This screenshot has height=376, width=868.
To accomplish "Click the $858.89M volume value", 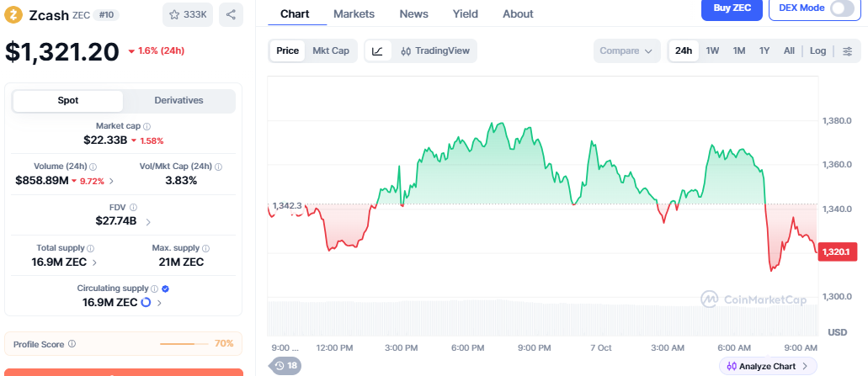I will [x=41, y=181].
